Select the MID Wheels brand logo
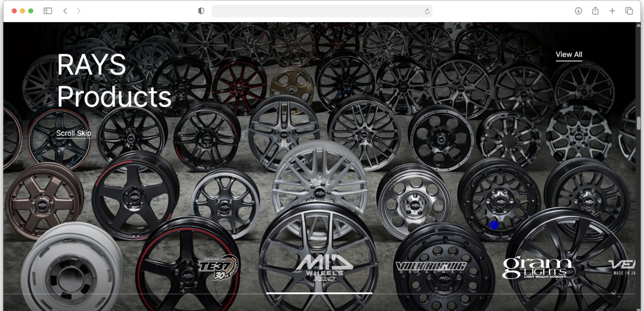The height and width of the screenshot is (311, 644). [x=325, y=268]
